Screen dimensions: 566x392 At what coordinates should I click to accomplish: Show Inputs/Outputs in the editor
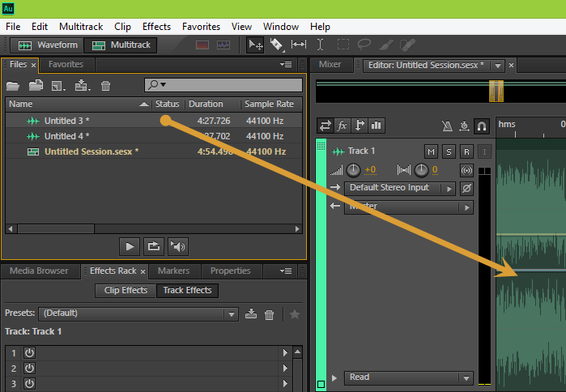(x=326, y=126)
